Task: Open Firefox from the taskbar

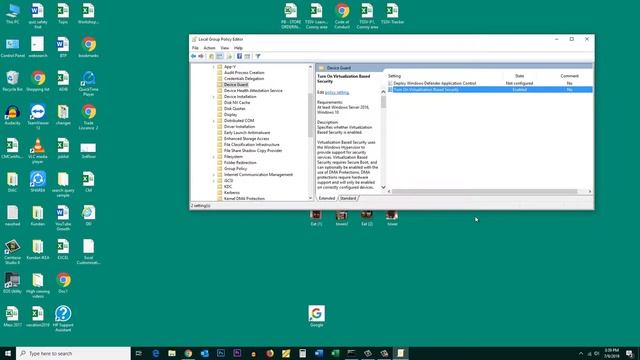Action: (x=270, y=353)
